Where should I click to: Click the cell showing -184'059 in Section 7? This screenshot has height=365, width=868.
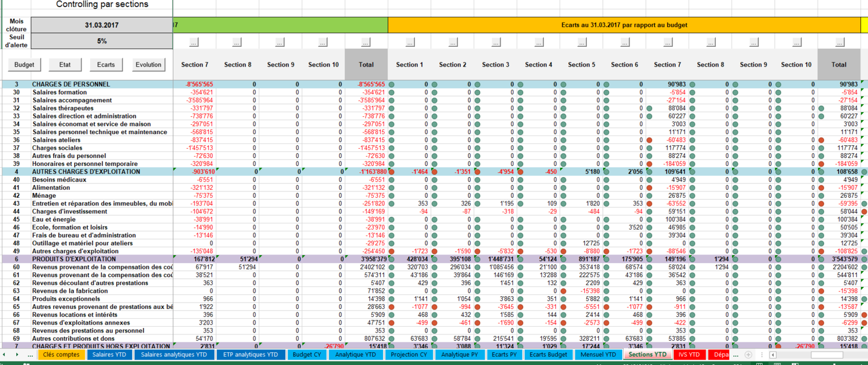(x=667, y=164)
